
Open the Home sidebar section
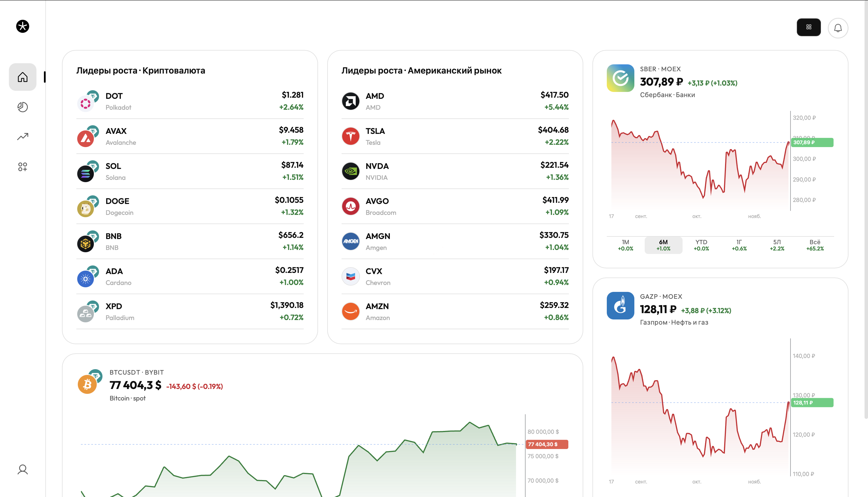(22, 77)
